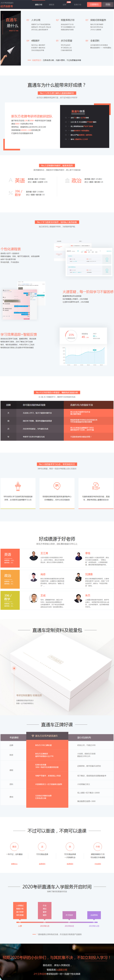
Task: Click the 周 row in the No.4 table
Action: 57,421
